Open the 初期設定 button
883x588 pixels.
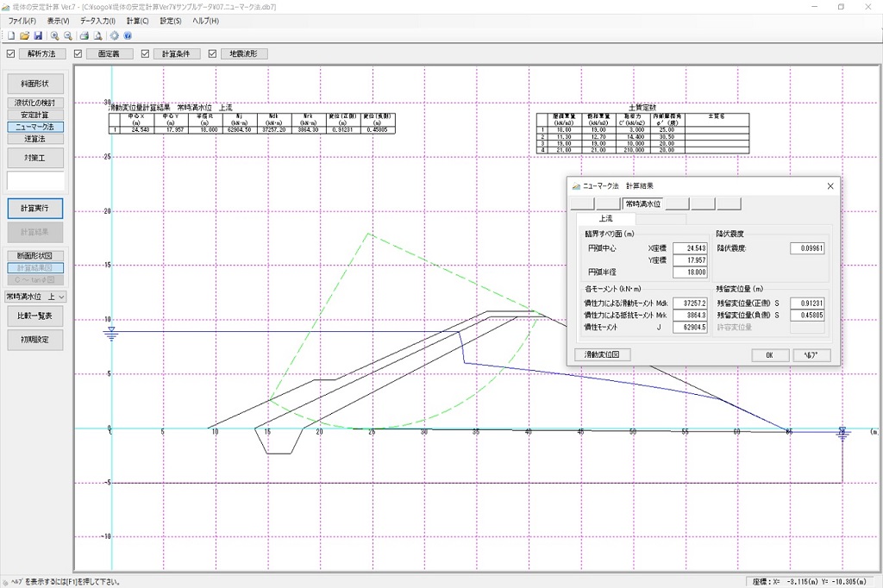click(x=34, y=340)
